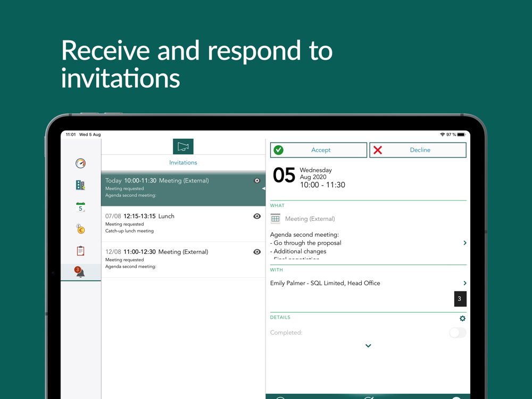The image size is (532, 399).
Task: Click '- Additional changes' agenda line
Action: tap(298, 252)
